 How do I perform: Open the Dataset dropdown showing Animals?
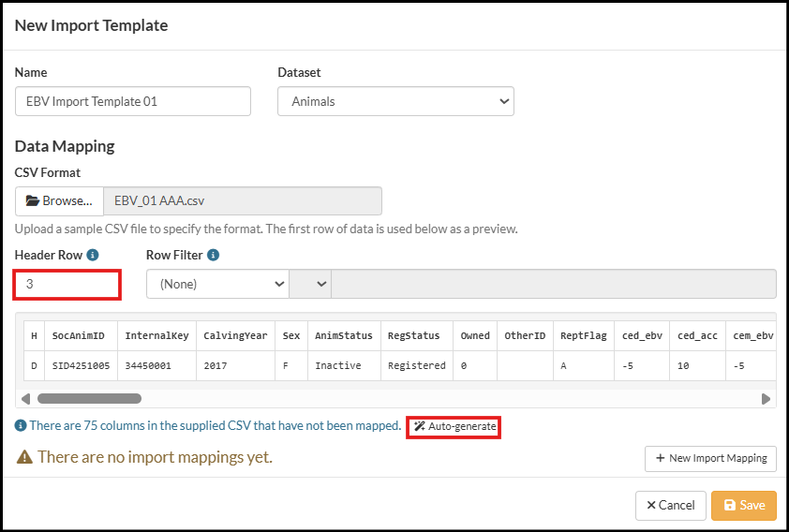[395, 101]
